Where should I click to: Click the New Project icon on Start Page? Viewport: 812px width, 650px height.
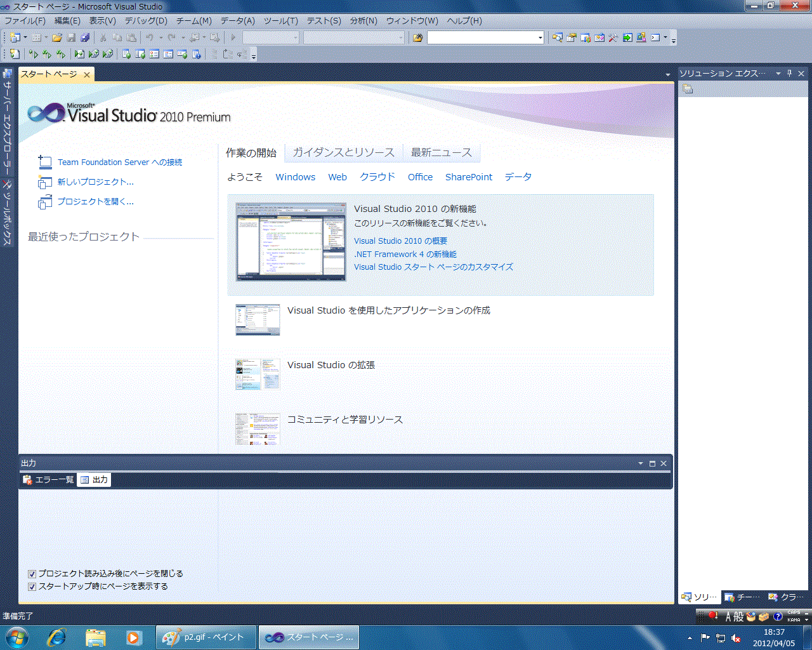45,182
